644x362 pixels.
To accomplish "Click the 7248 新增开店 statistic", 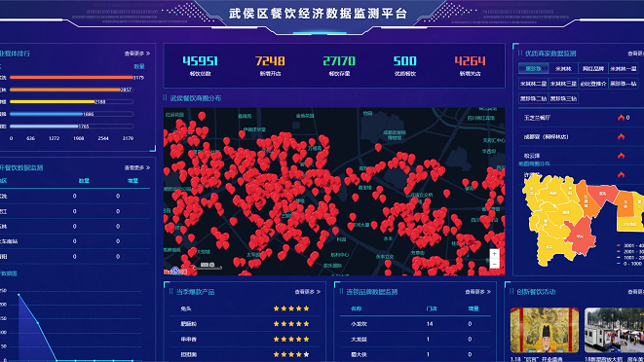I will [x=270, y=65].
